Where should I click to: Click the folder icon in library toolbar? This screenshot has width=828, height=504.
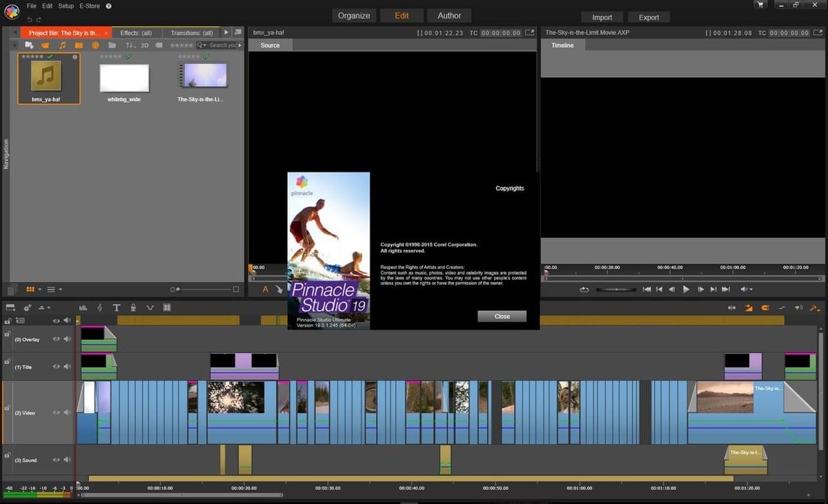click(112, 46)
